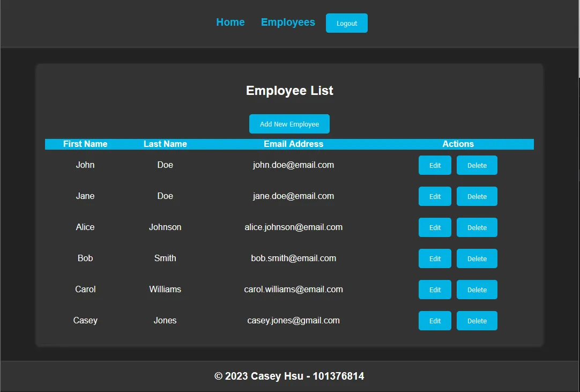Edit Casey Jones' employee info
Screen dimensions: 580x392
[x=434, y=320]
